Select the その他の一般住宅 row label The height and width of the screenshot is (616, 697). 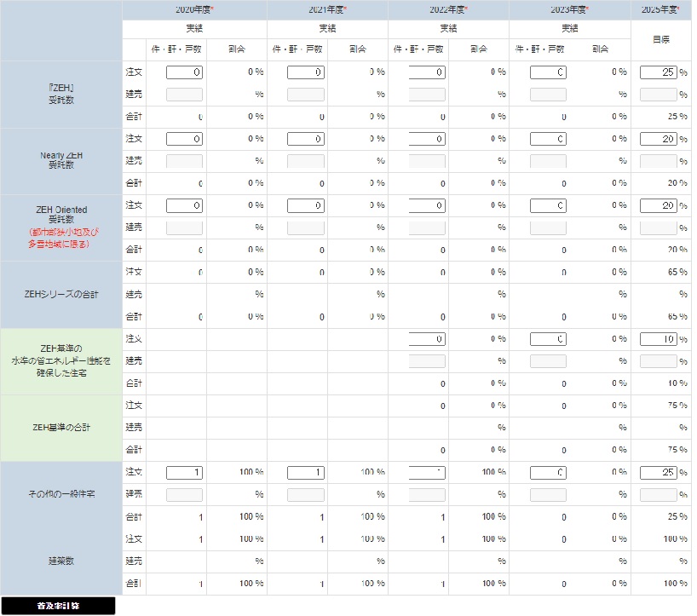[x=61, y=494]
